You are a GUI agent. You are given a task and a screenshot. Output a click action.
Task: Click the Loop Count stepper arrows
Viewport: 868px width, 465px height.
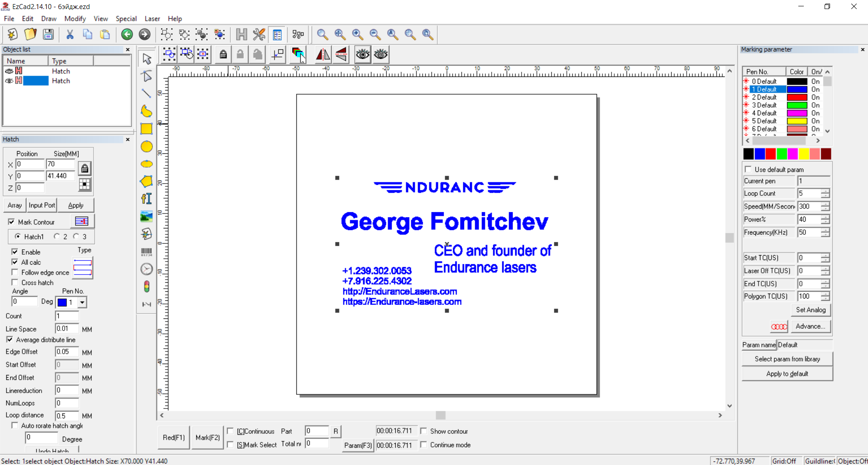pos(825,194)
